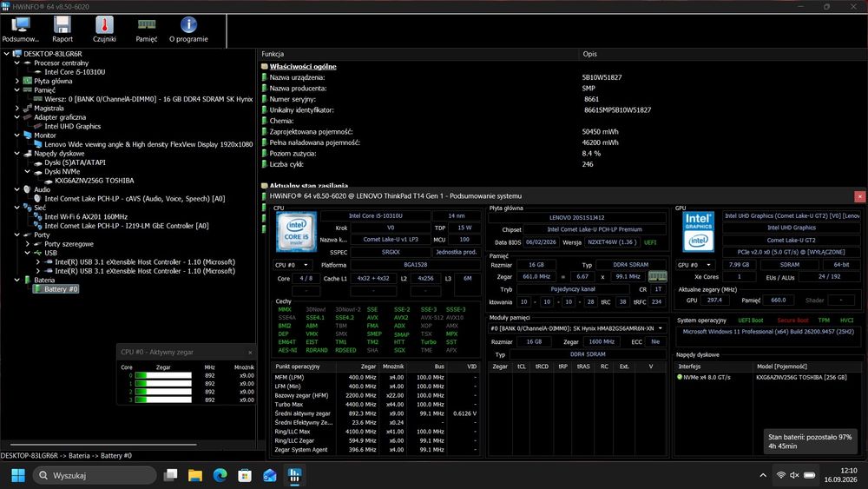Close the Podsumowanie systemu summary window
Screen dimensions: 868x489
(859, 196)
